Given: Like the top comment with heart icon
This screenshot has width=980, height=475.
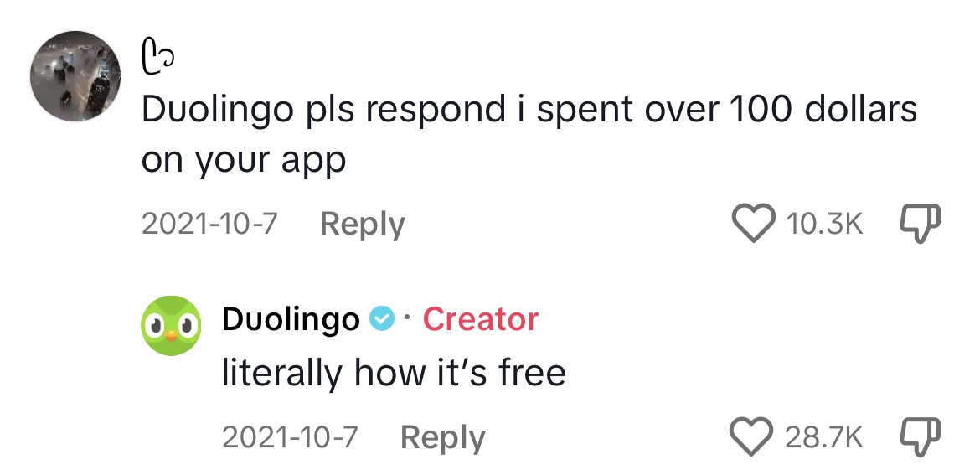Looking at the screenshot, I should (x=752, y=225).
